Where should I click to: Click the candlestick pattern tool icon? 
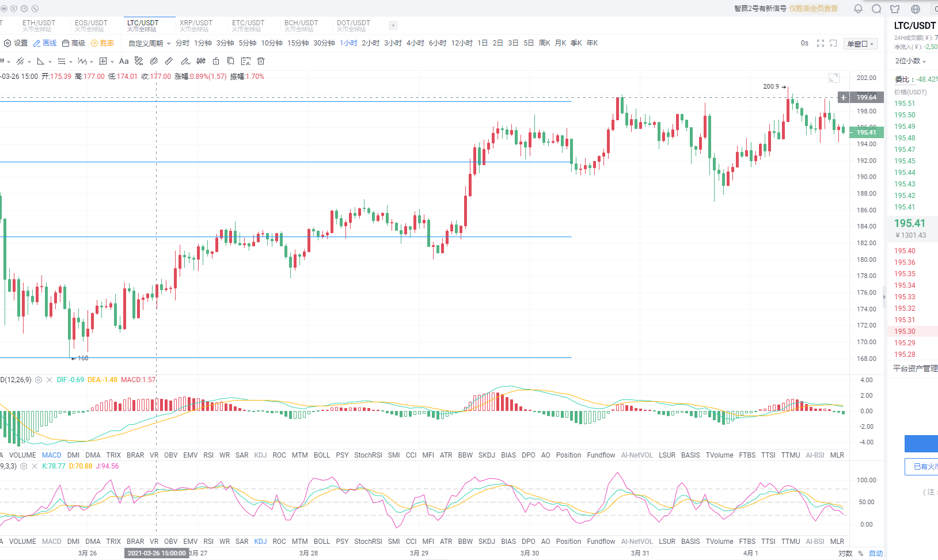click(201, 61)
